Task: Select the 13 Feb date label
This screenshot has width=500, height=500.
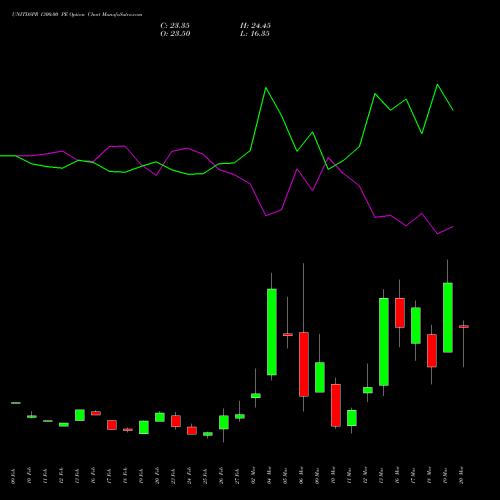Action: click(77, 476)
